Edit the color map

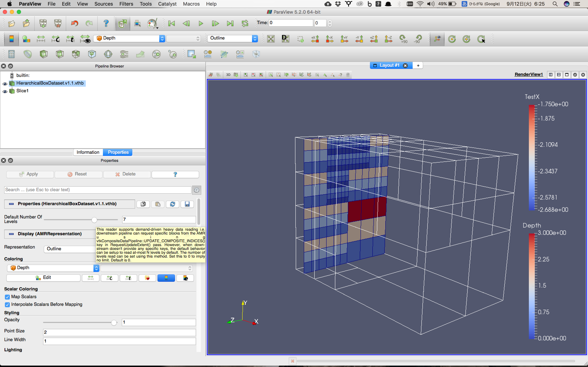tap(43, 278)
